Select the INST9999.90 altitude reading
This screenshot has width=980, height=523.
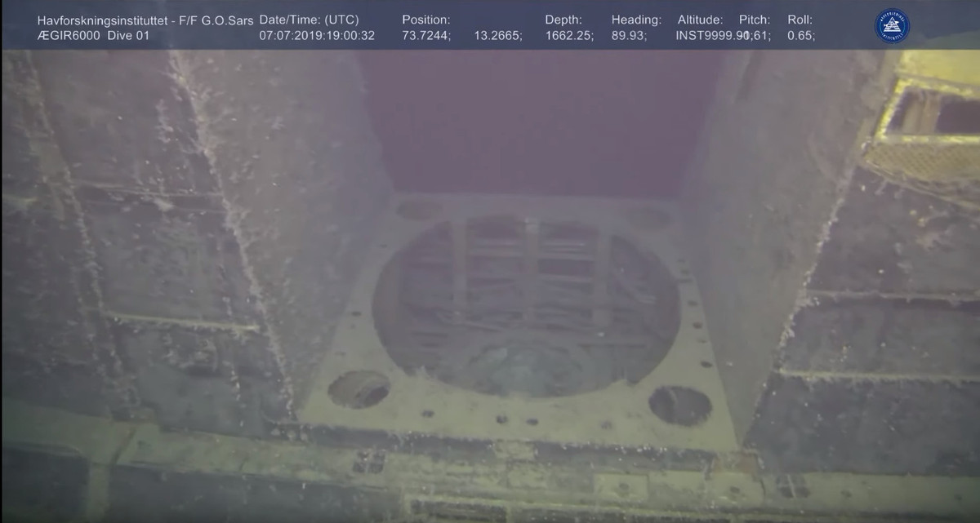click(707, 36)
